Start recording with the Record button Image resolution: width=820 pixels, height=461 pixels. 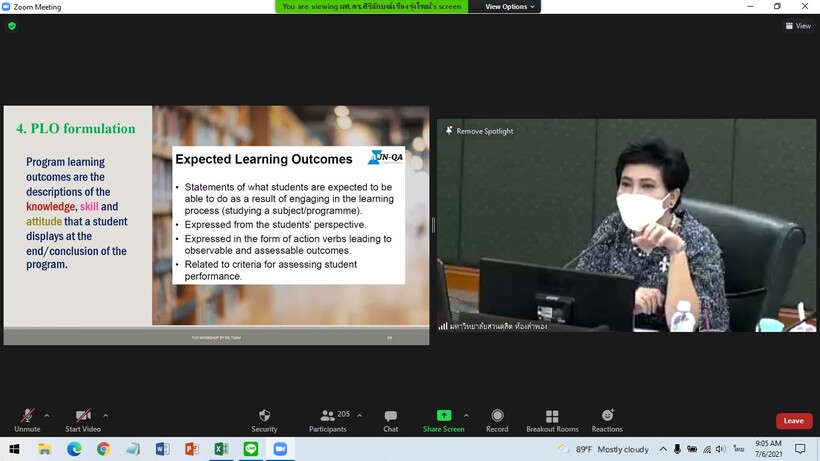pyautogui.click(x=497, y=419)
